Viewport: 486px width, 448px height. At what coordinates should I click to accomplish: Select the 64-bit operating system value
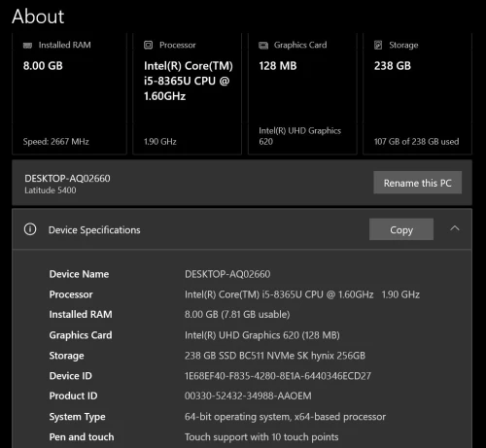pyautogui.click(x=285, y=417)
